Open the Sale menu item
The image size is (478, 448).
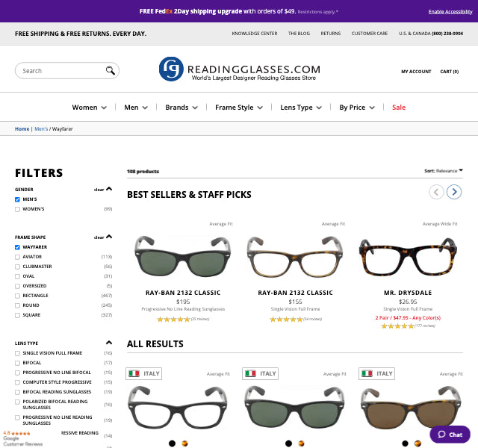click(399, 108)
